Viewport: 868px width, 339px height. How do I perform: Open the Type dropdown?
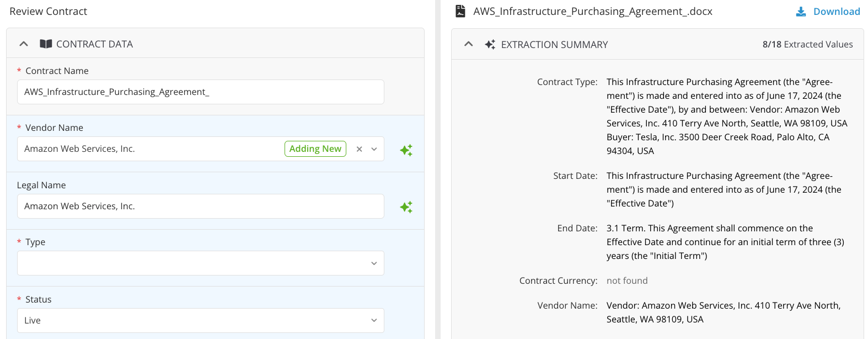tap(201, 263)
